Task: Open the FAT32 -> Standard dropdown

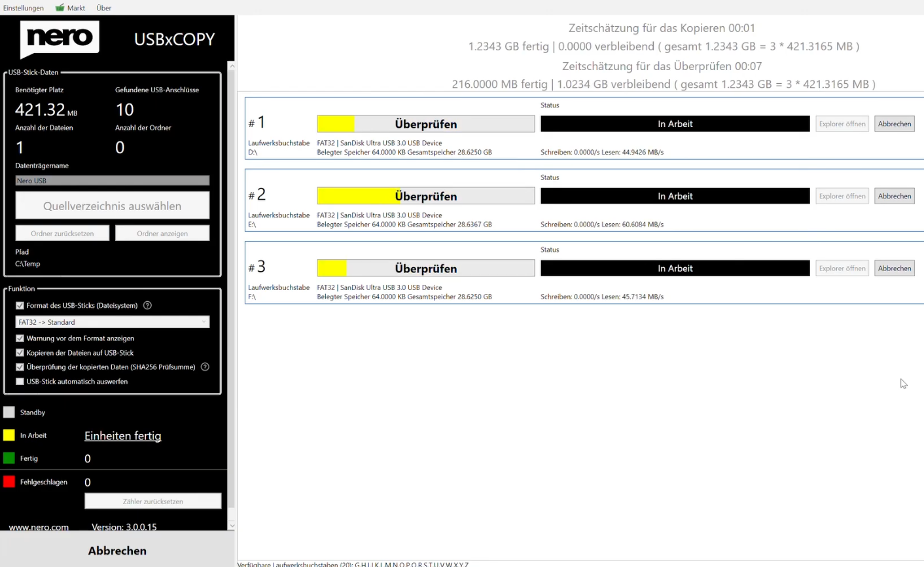Action: (112, 322)
